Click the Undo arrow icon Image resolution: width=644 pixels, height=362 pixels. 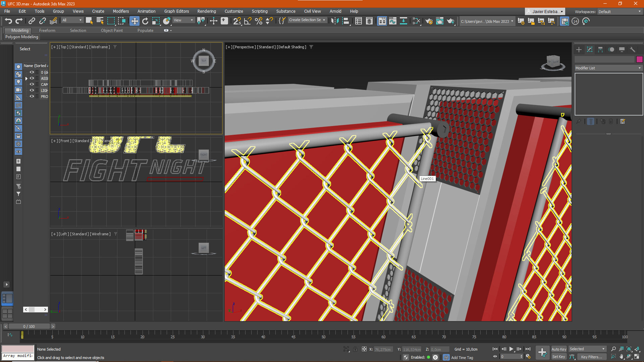(8, 21)
